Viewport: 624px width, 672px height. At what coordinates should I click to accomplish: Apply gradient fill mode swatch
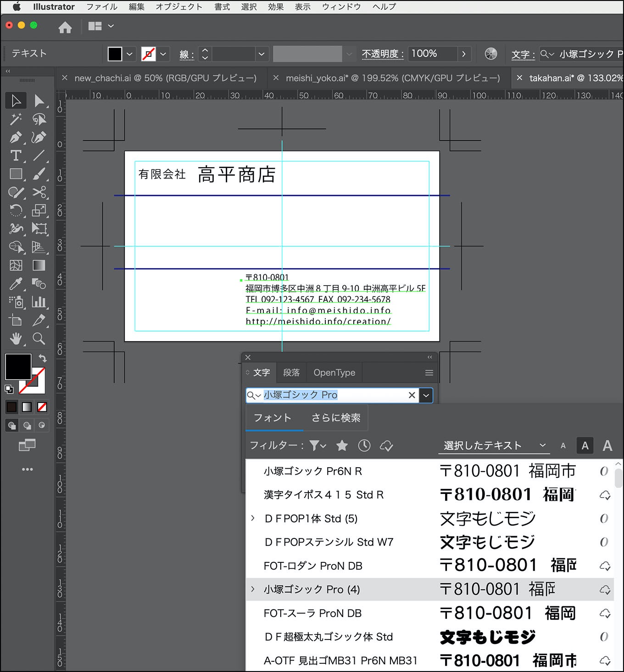click(x=27, y=407)
